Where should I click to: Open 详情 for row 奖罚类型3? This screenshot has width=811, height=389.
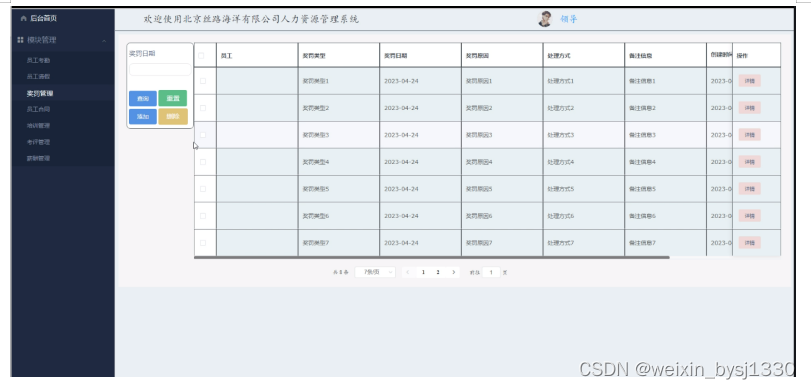coord(749,135)
